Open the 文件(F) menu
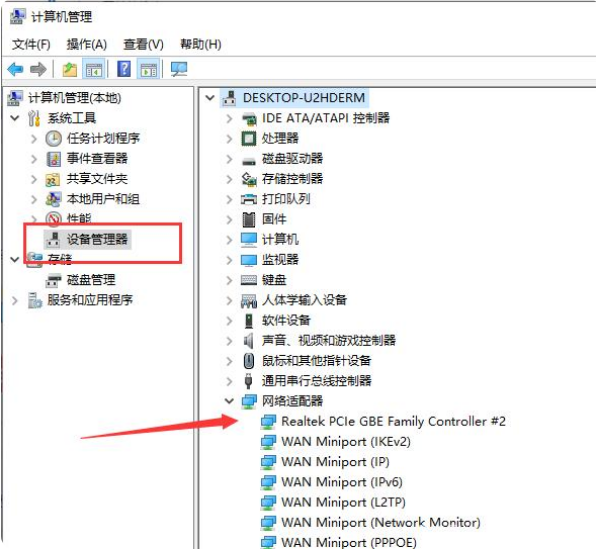This screenshot has height=551, width=596. click(31, 44)
